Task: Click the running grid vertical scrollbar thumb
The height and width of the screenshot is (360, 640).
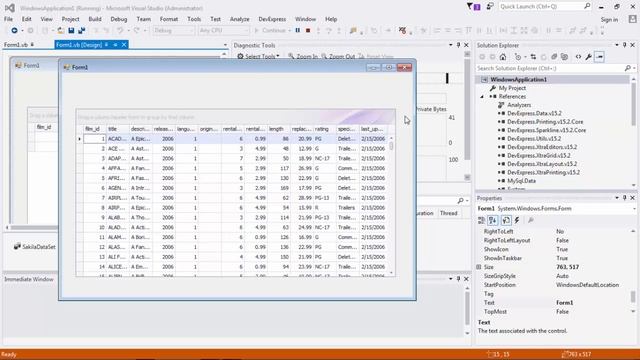Action: point(391,146)
